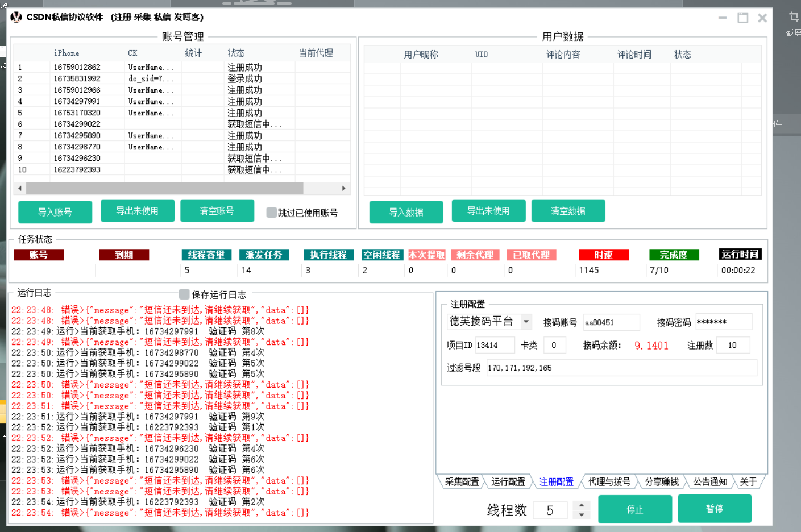
Task: Enable 跳过已使用账号 checkbox
Action: (272, 213)
